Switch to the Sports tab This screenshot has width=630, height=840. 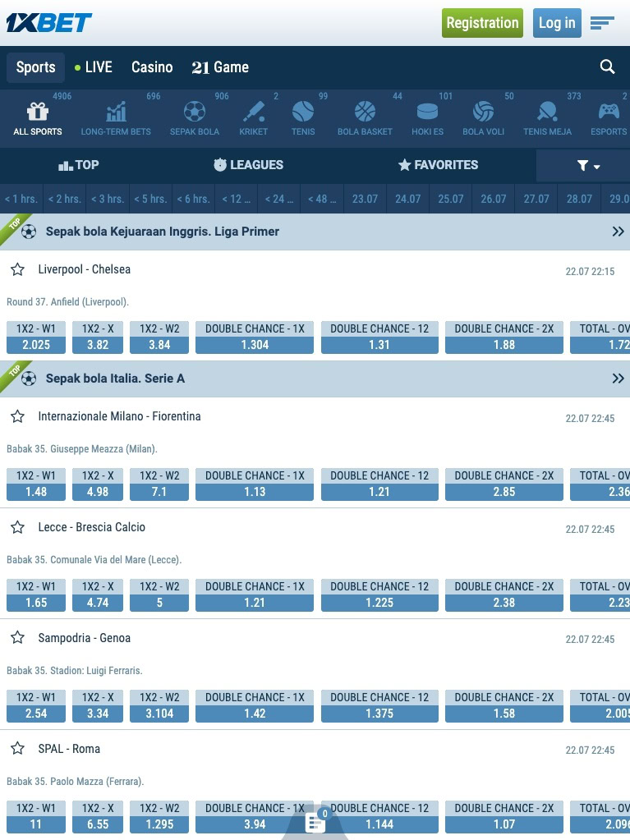[35, 67]
